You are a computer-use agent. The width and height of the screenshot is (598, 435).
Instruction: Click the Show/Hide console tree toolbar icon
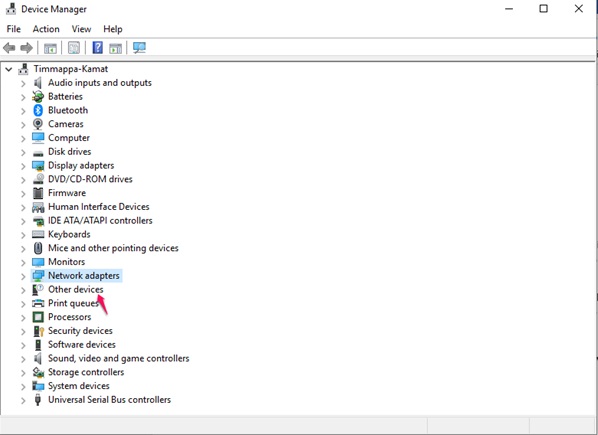click(50, 48)
